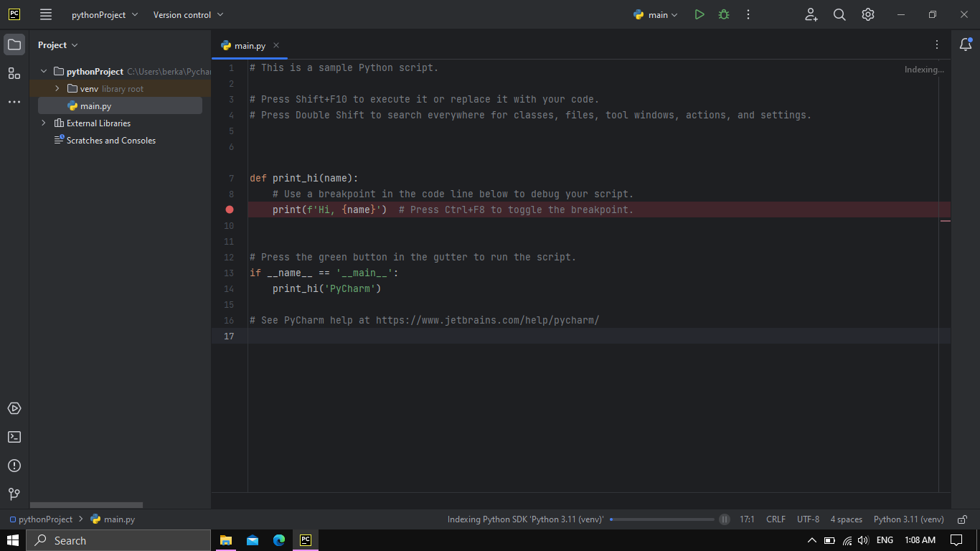Click the Python 3.11 (venv) interpreter selector

click(x=908, y=519)
